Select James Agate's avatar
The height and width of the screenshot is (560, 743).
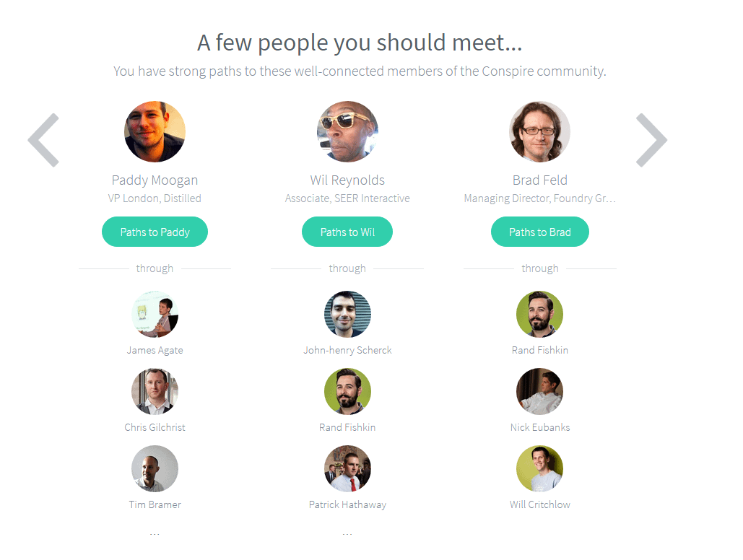point(155,314)
